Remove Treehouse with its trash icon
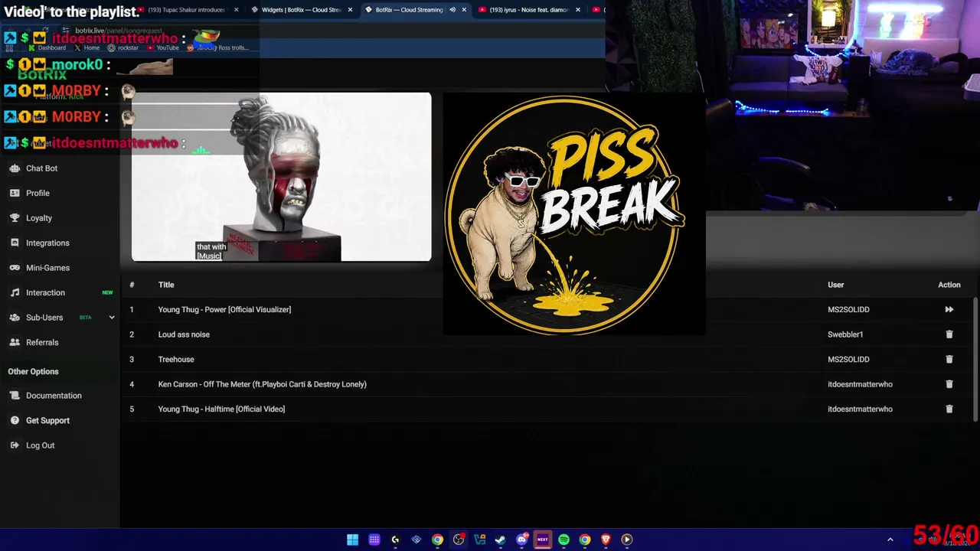This screenshot has width=980, height=551. pyautogui.click(x=949, y=359)
